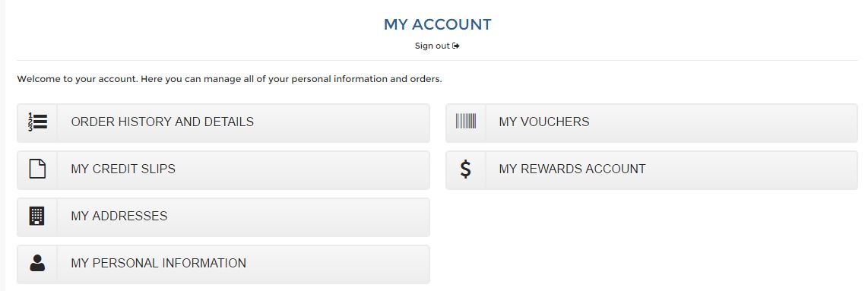The height and width of the screenshot is (291, 868).
Task: Click the word 'Welcome' starting the intro sentence
Action: click(x=36, y=79)
